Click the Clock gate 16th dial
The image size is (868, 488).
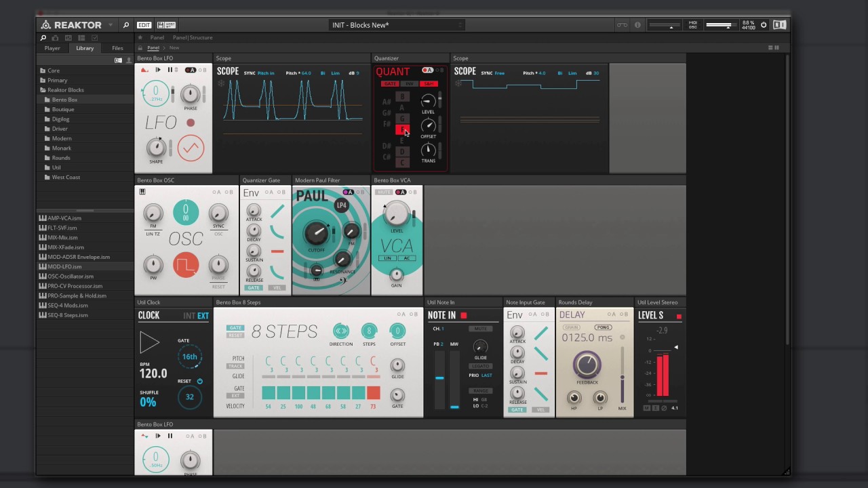[189, 357]
